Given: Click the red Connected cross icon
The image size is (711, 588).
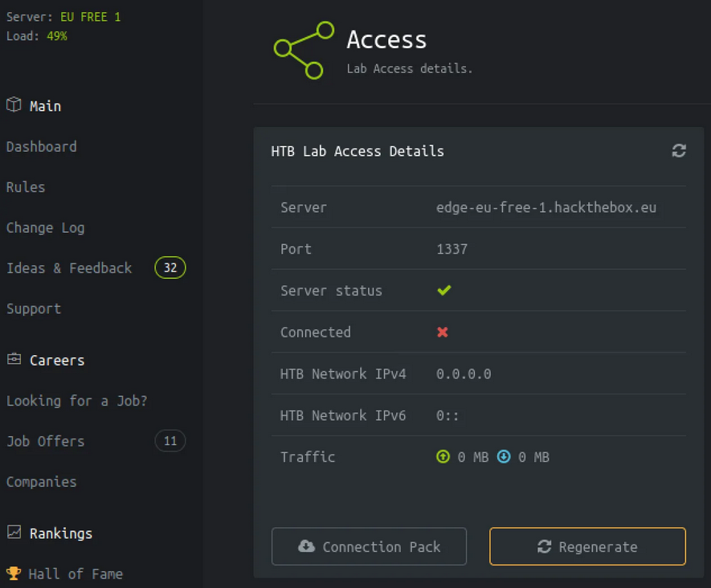Looking at the screenshot, I should tap(443, 333).
